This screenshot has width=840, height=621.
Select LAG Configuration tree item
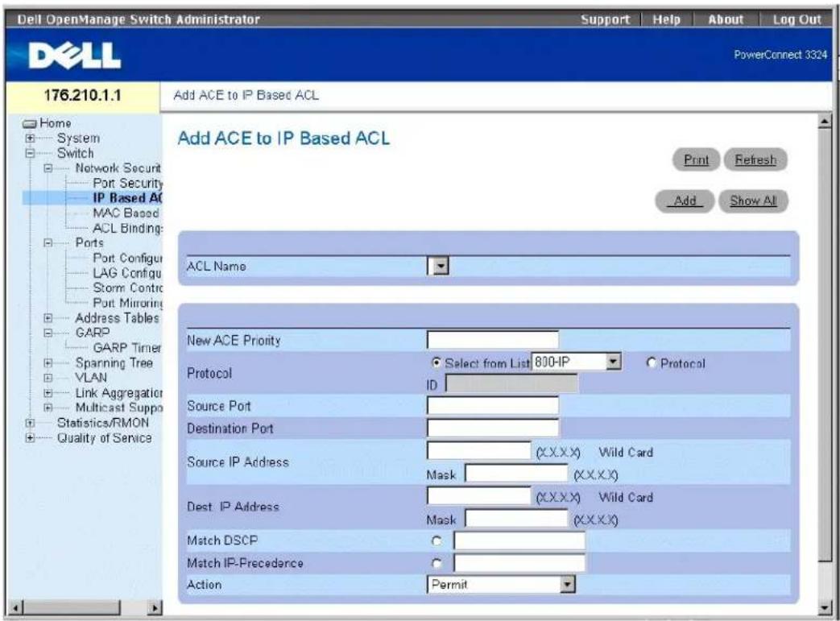[127, 273]
